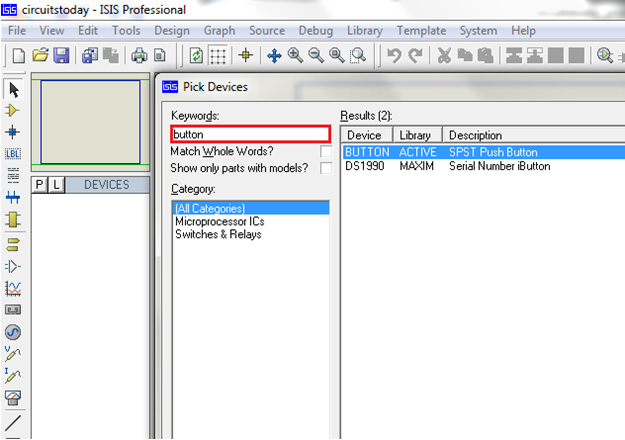Sort results by Library column header
This screenshot has height=440, width=625.
point(417,136)
